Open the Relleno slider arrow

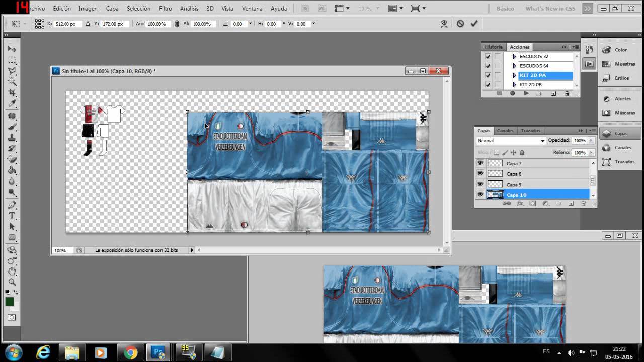pos(591,152)
